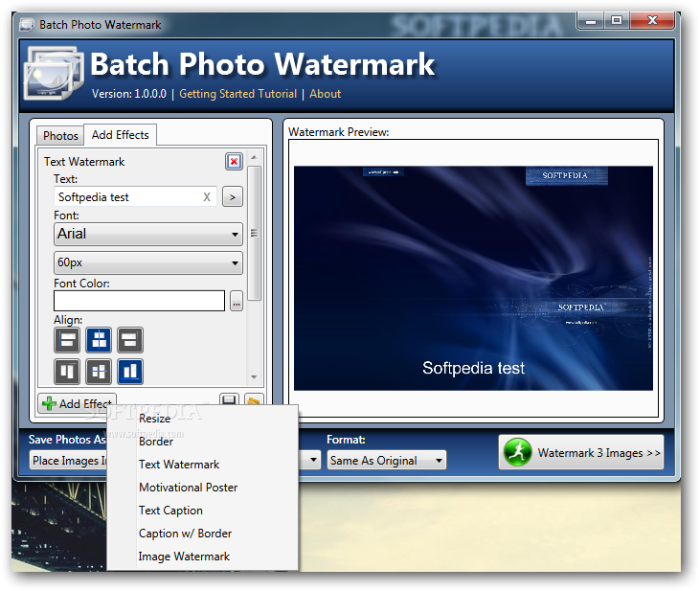The width and height of the screenshot is (700, 591).
Task: Click the Version: 1.0.0.0 text
Action: tap(129, 94)
